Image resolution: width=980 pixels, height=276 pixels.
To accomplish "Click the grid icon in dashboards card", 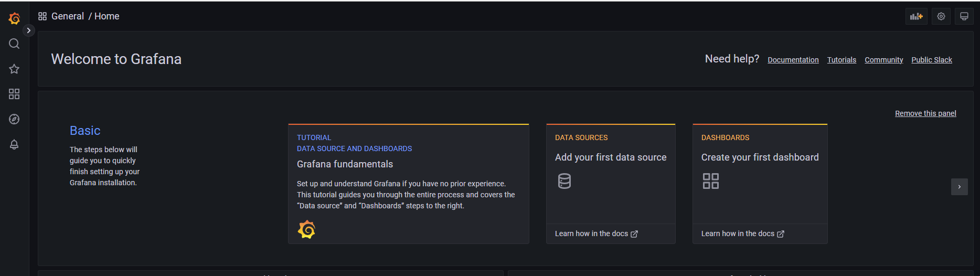I will click(711, 181).
